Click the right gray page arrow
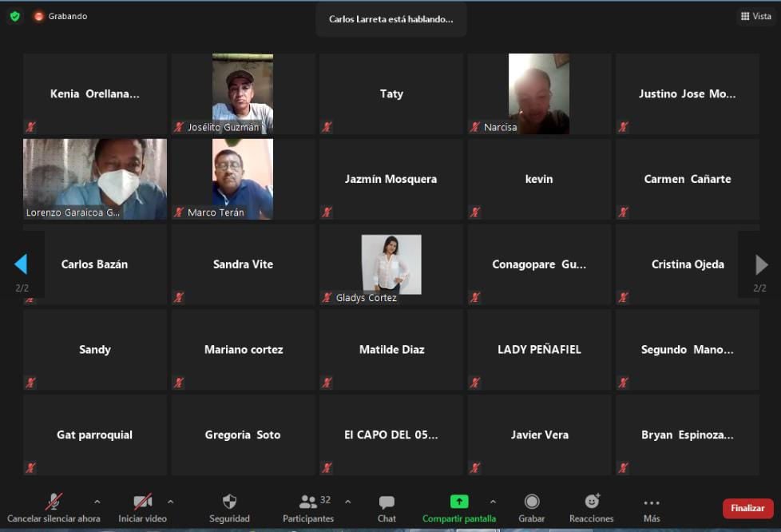Viewport: 781px width, 532px height. [x=761, y=264]
